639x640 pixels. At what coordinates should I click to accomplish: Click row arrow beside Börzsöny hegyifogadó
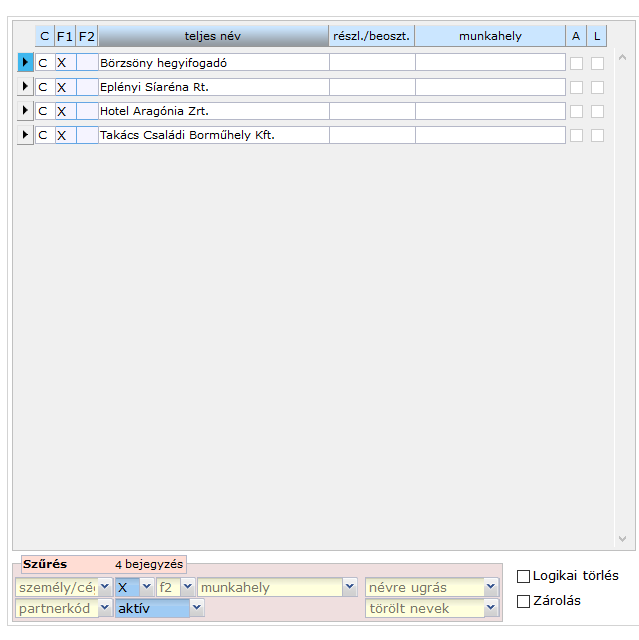tap(26, 63)
